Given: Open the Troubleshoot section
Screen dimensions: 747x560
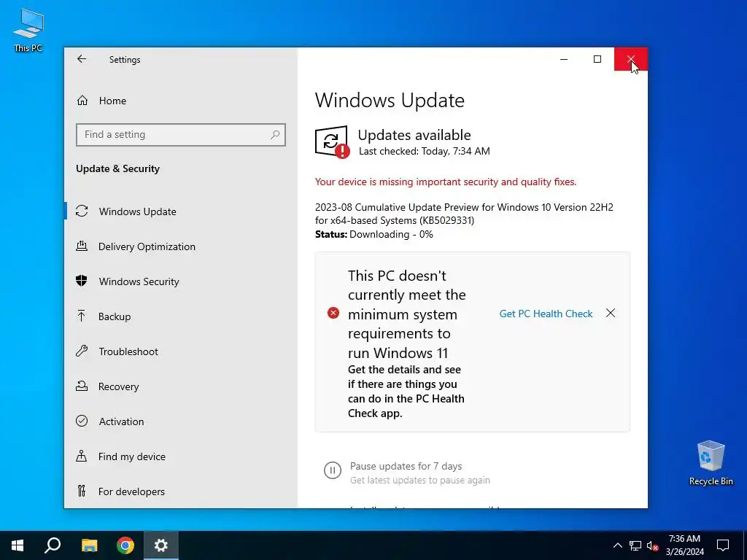Looking at the screenshot, I should pyautogui.click(x=181, y=351).
